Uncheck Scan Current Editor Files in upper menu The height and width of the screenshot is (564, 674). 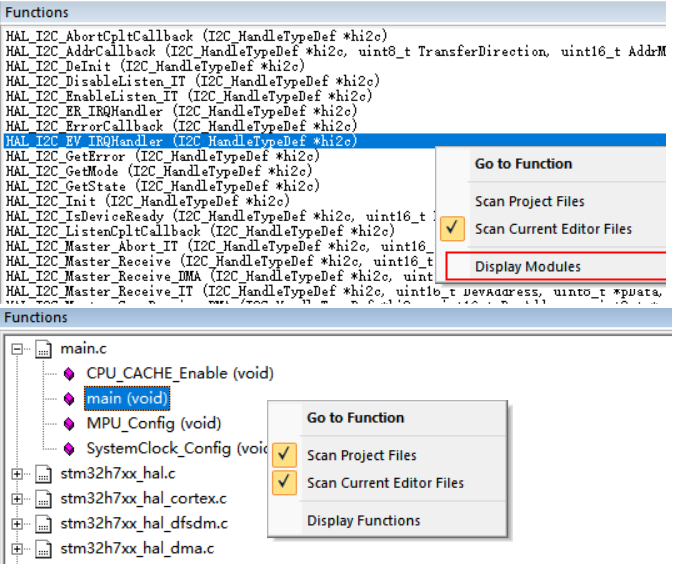tap(553, 229)
